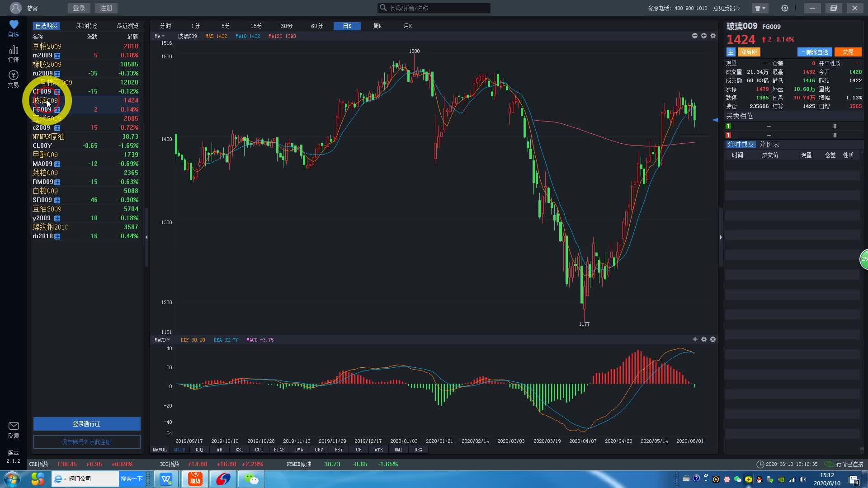Open the 自选 heart icon in the sidebar

click(x=14, y=28)
